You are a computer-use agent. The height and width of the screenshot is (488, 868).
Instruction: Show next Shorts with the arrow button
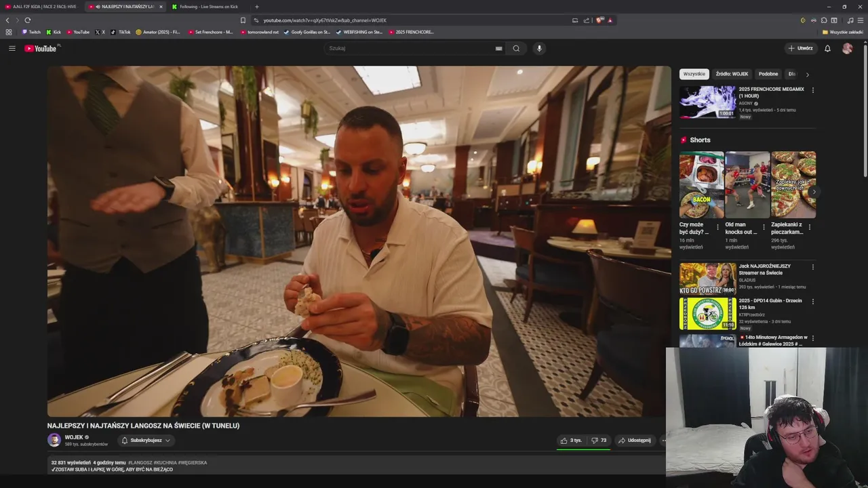814,192
